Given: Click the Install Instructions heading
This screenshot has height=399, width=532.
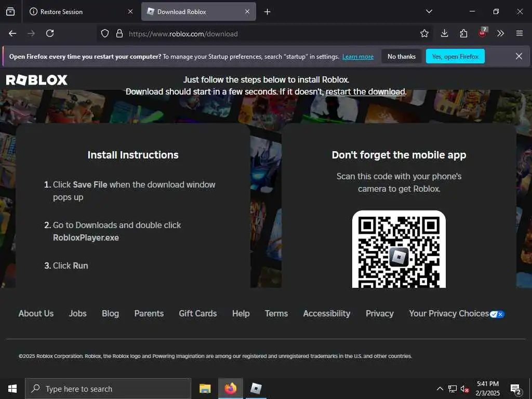Looking at the screenshot, I should (x=133, y=155).
